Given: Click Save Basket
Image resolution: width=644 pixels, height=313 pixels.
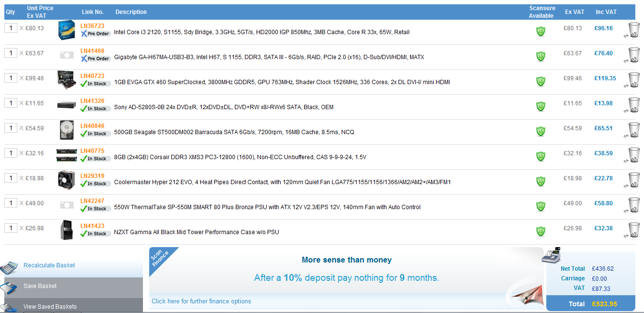Looking at the screenshot, I should coord(40,286).
